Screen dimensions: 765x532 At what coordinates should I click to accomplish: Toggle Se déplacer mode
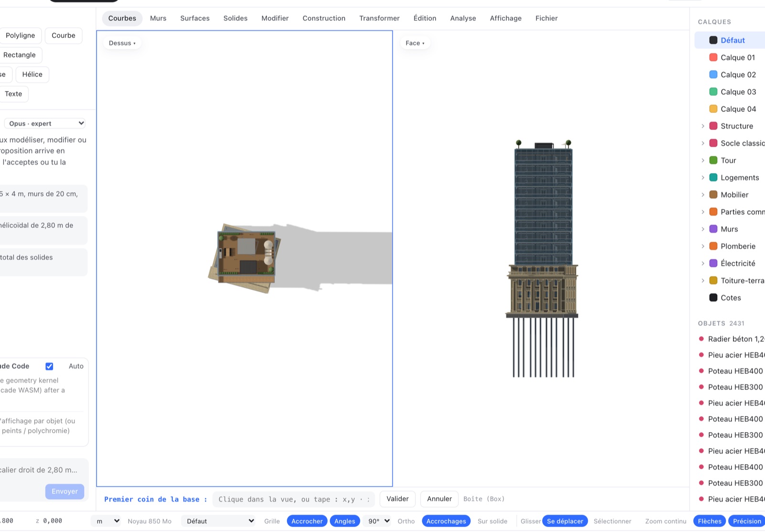pyautogui.click(x=565, y=521)
